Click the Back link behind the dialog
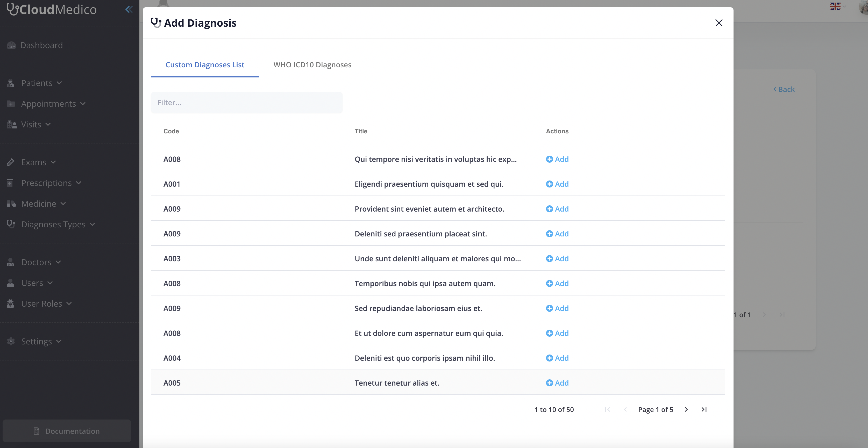 coord(784,89)
